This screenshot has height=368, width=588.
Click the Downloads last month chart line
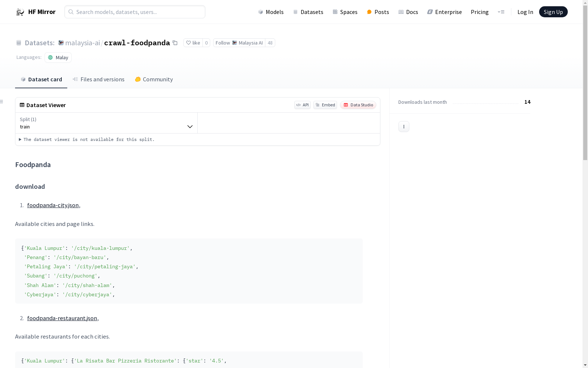tap(485, 103)
